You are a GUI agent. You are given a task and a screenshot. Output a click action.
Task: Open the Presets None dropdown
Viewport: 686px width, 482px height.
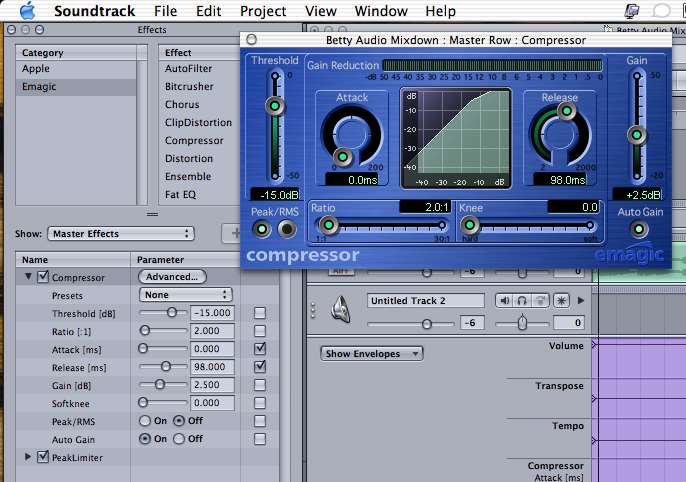185,295
